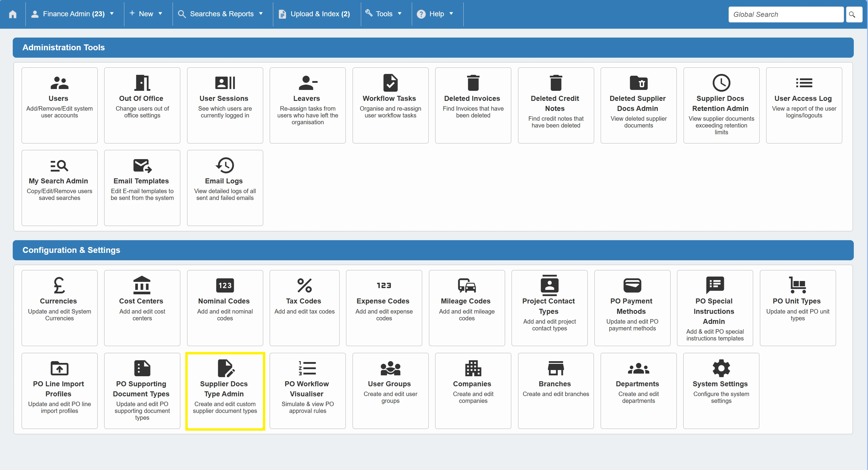Open Email Templates envelope icon
The image size is (868, 470).
pos(142,165)
